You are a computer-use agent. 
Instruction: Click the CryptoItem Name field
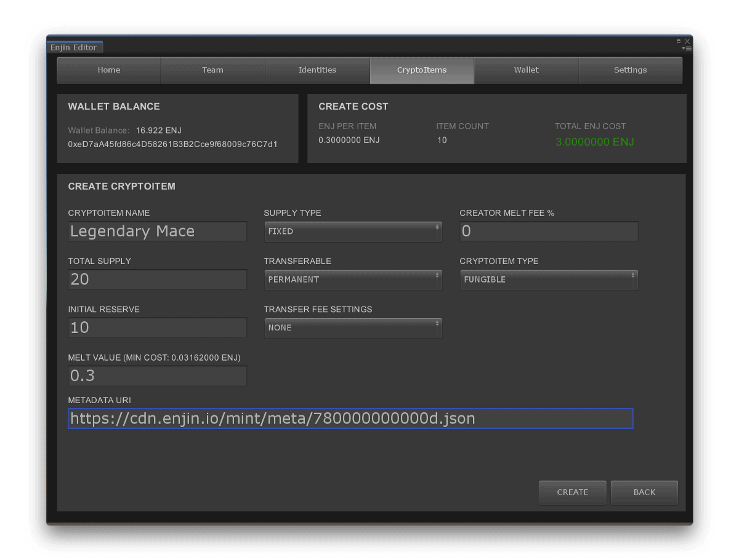(157, 231)
